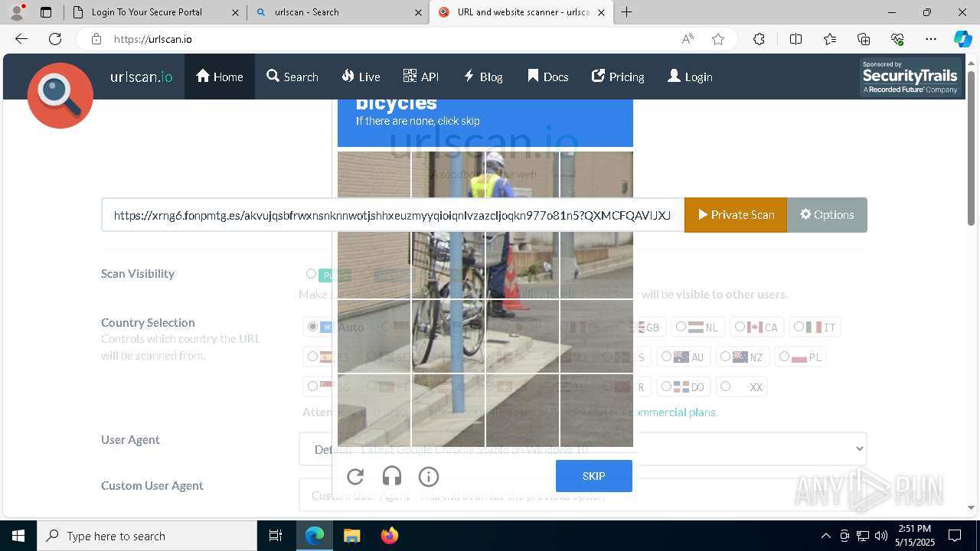Select captcha tile with orange traffic cone
Viewport: 980px width, 551px height.
point(522,262)
